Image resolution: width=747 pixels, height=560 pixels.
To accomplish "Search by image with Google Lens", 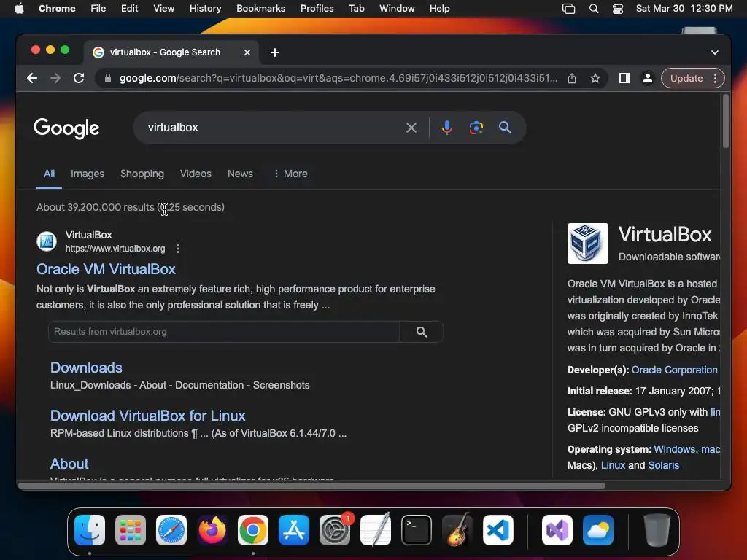I will [x=476, y=128].
